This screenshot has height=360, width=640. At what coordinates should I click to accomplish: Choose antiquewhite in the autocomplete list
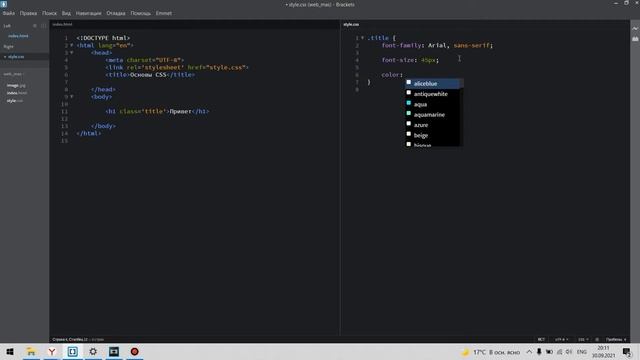point(433,94)
